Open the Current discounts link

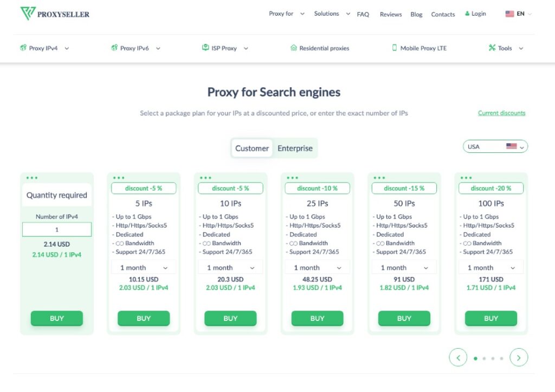pyautogui.click(x=501, y=113)
